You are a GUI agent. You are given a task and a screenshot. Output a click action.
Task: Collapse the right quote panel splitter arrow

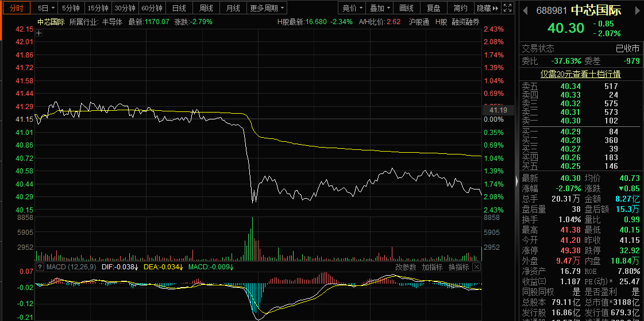516,181
